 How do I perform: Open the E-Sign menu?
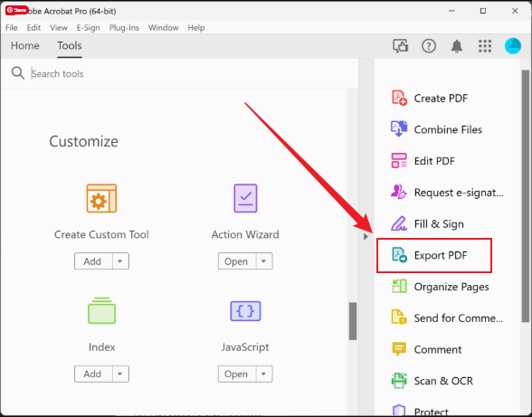89,27
